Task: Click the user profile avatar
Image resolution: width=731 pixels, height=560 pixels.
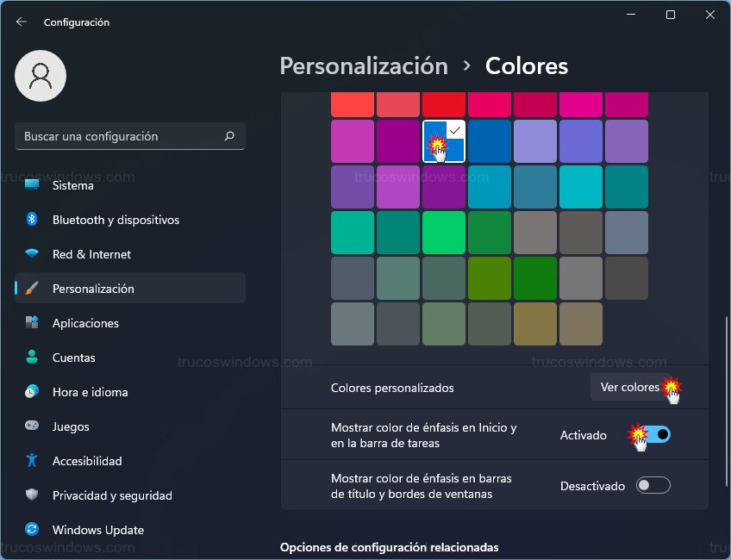Action: click(40, 77)
